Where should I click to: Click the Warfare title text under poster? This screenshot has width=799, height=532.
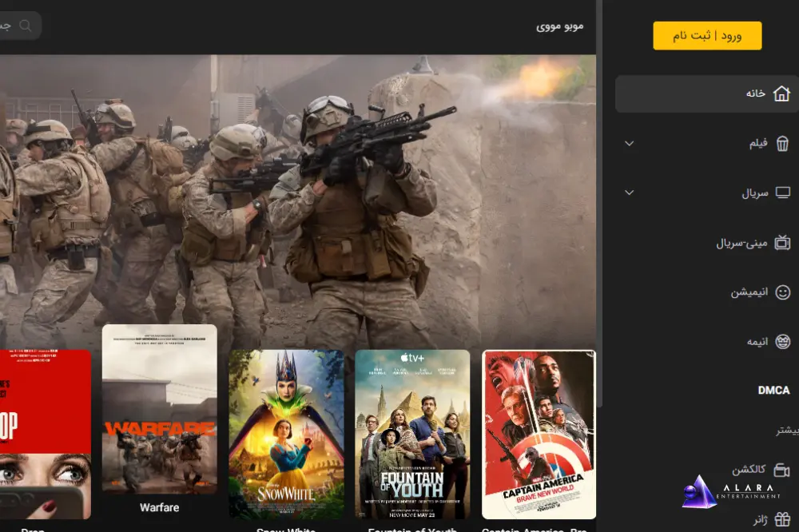pyautogui.click(x=159, y=507)
